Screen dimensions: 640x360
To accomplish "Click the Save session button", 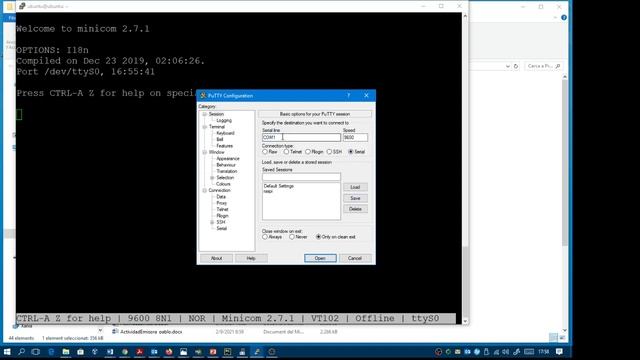I will pos(355,198).
